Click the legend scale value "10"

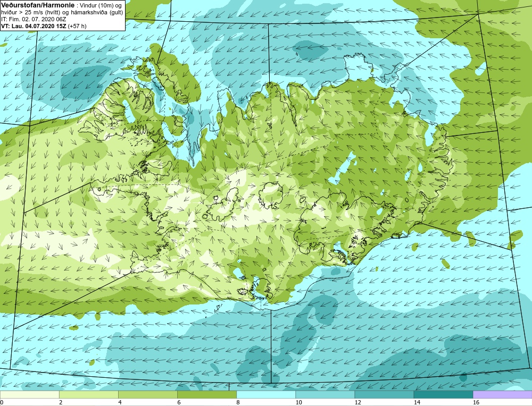pyautogui.click(x=298, y=402)
